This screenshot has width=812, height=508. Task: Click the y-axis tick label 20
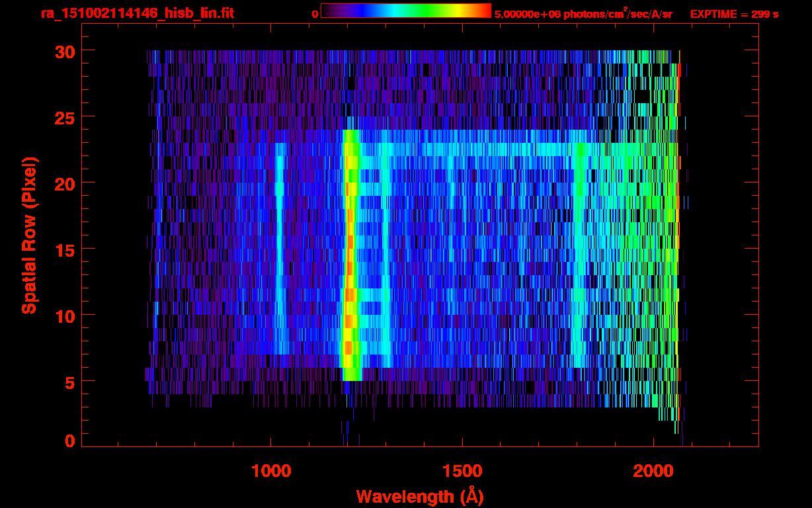tap(65, 183)
